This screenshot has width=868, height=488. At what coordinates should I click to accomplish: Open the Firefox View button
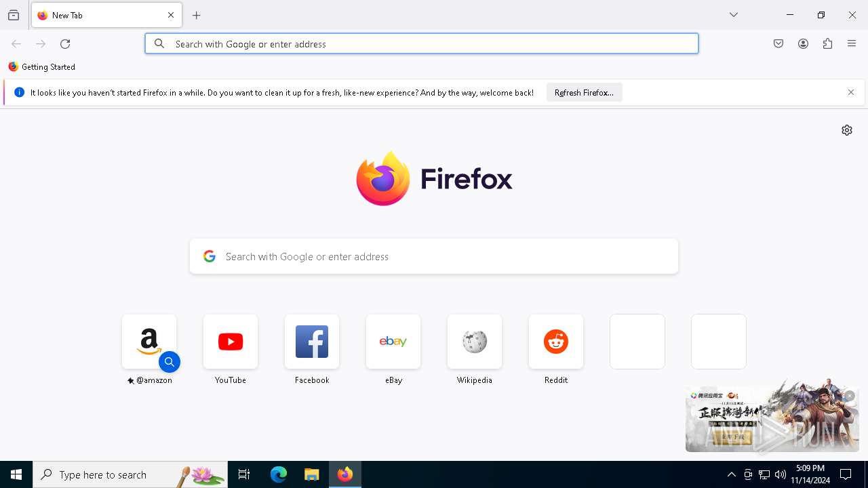click(x=14, y=16)
